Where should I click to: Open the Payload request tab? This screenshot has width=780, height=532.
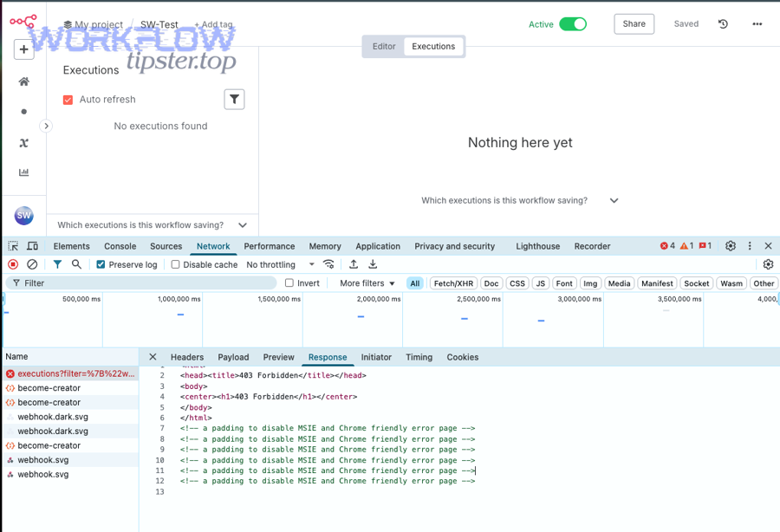tap(233, 357)
